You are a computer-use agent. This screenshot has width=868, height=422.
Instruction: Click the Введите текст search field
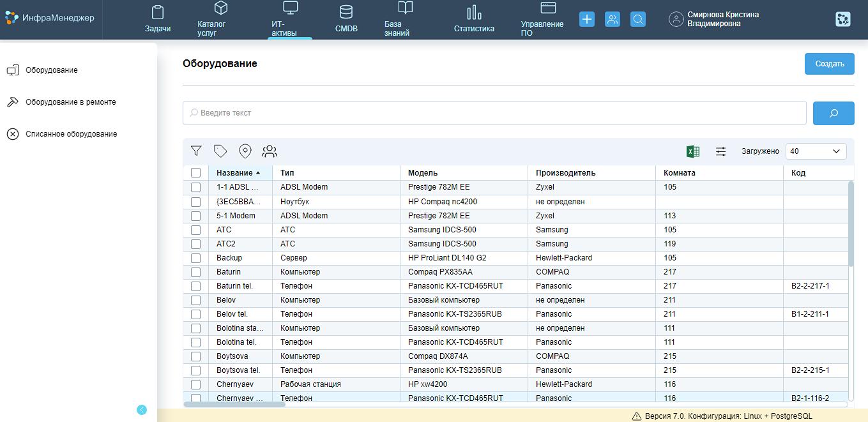[494, 113]
